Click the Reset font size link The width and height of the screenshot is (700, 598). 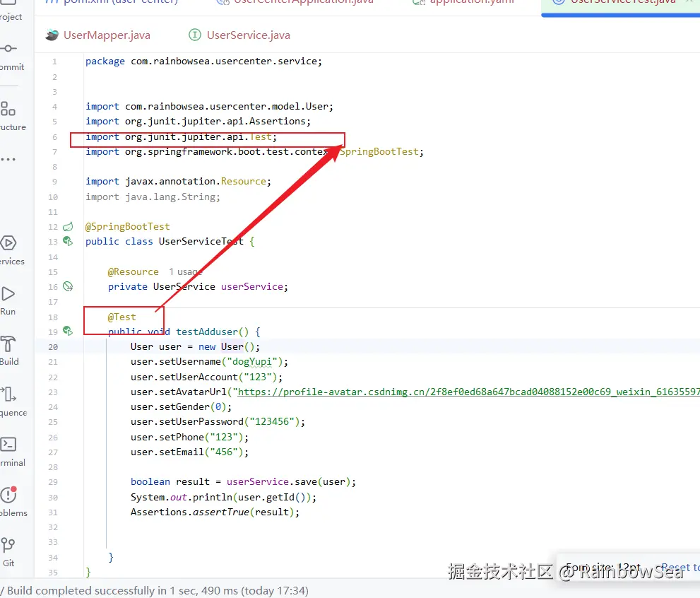(x=680, y=568)
